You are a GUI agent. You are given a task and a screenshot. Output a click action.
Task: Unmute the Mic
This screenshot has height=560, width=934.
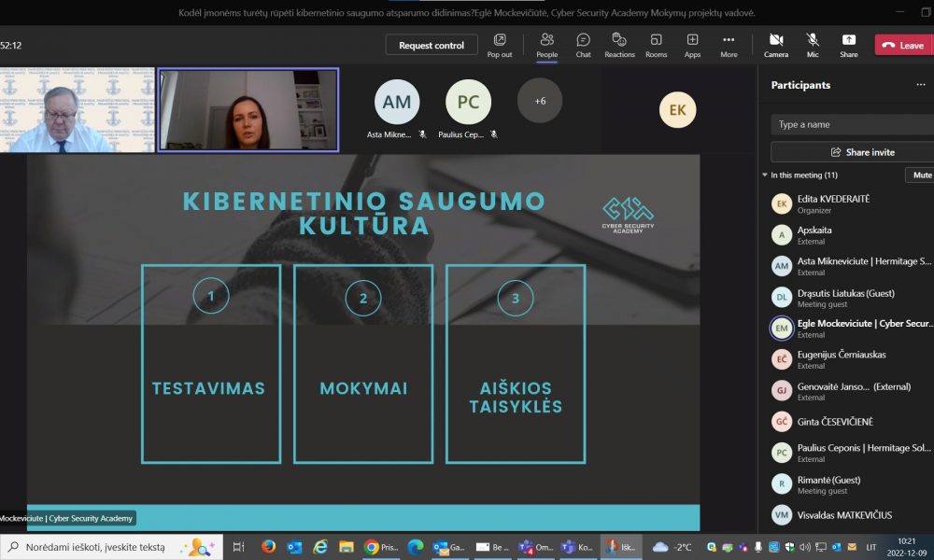(813, 45)
